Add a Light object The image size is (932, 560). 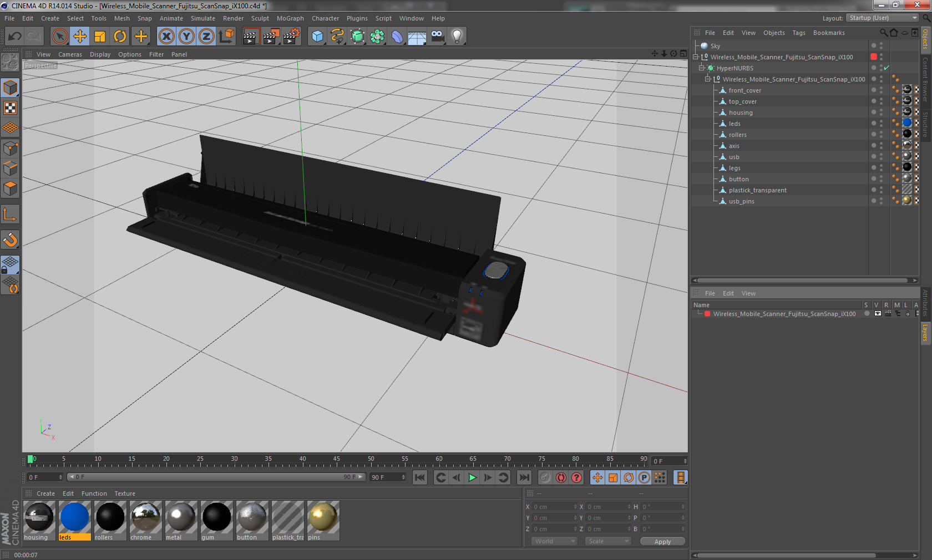point(457,37)
